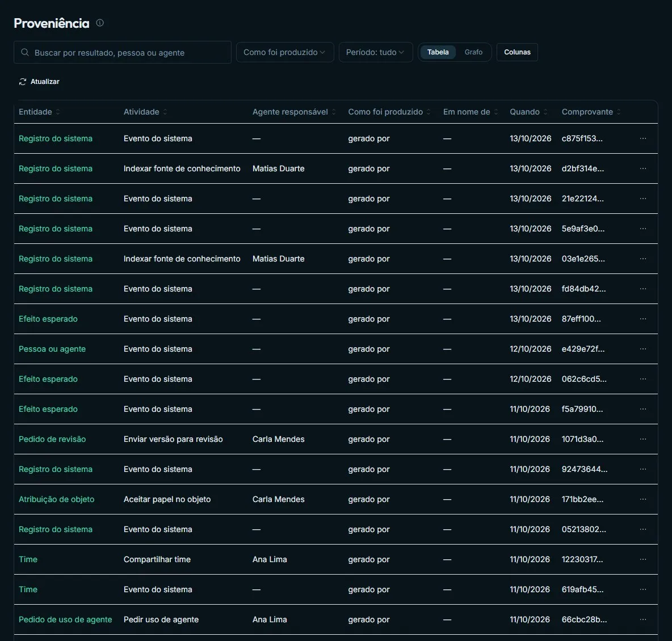Open actions menu for f5a79910 row

point(643,409)
